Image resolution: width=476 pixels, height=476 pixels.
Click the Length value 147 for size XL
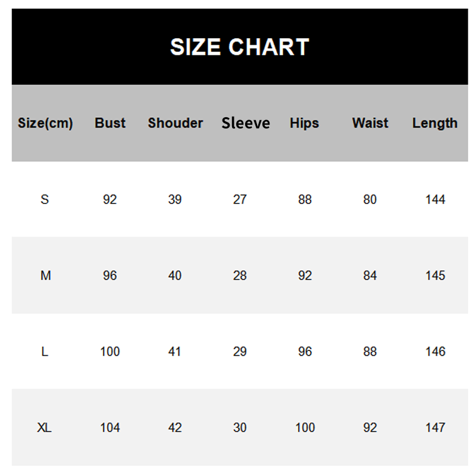pyautogui.click(x=436, y=428)
